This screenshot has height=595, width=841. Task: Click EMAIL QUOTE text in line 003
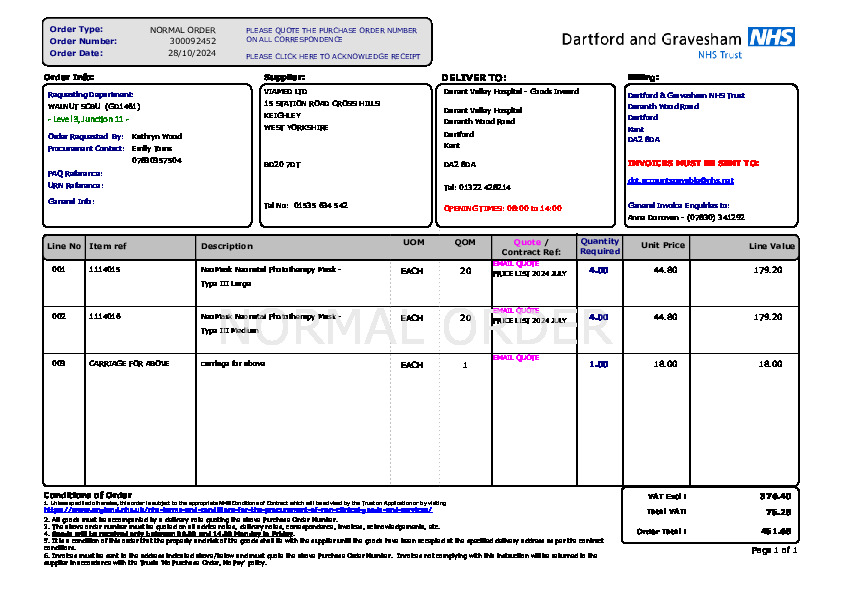tap(516, 357)
